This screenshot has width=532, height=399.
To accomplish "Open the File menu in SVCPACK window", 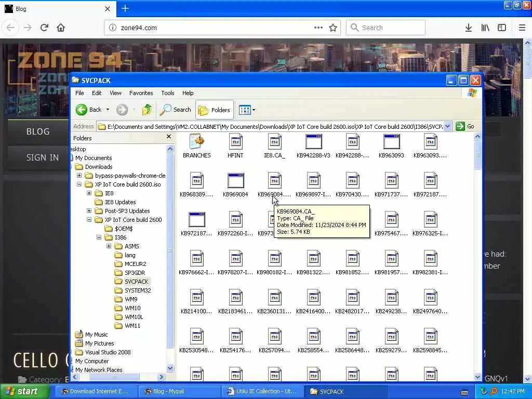I will [79, 93].
